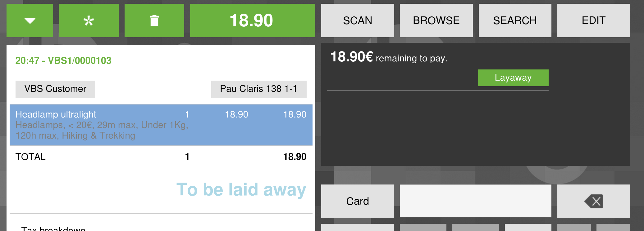This screenshot has height=231, width=644.
Task: Switch to the SCAN tab
Action: [357, 20]
